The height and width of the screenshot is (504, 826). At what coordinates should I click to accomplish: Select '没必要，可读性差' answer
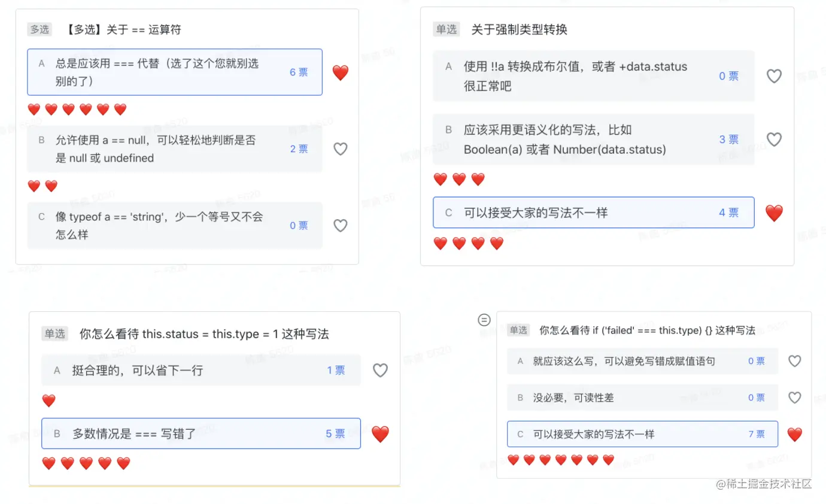642,397
